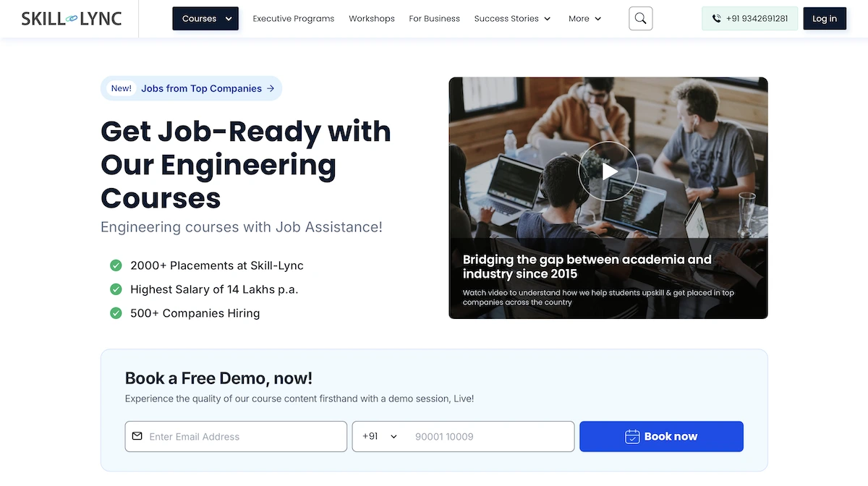Image resolution: width=868 pixels, height=486 pixels.
Task: Focus the Enter Email Address field
Action: pyautogui.click(x=242, y=436)
